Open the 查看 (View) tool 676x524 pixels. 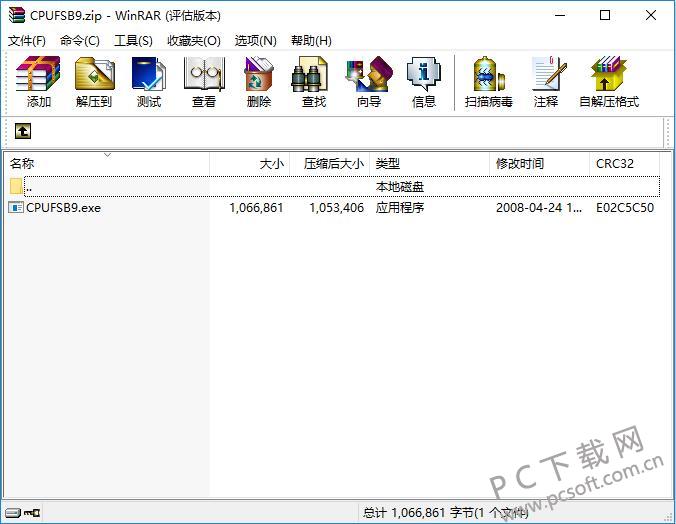(x=204, y=82)
